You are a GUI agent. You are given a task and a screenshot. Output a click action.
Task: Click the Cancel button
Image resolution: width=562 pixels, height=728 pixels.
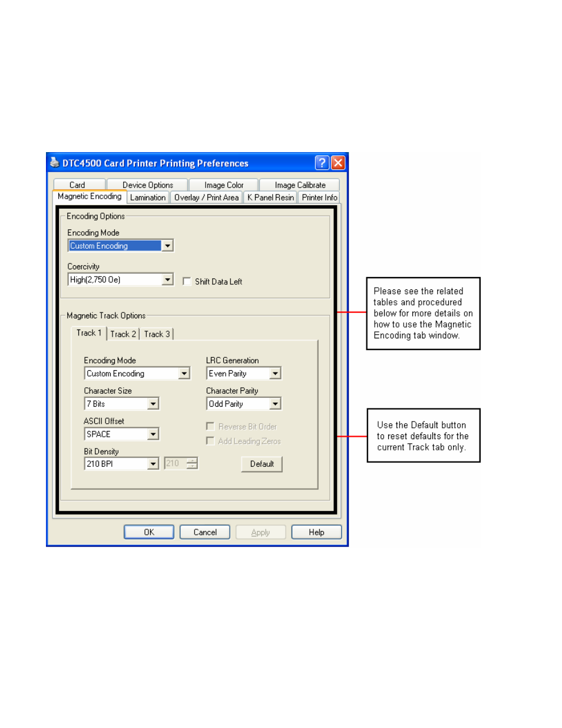tap(205, 532)
